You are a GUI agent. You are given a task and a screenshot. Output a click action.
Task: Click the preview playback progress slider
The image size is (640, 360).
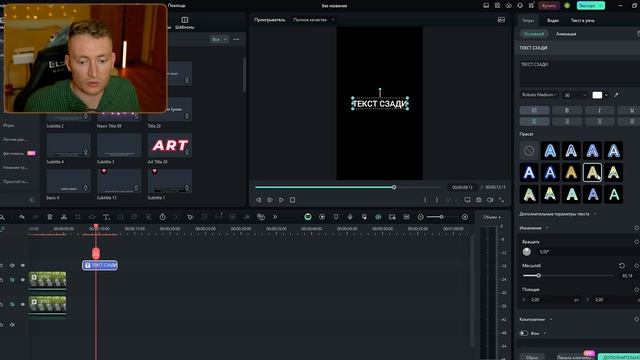click(347, 187)
